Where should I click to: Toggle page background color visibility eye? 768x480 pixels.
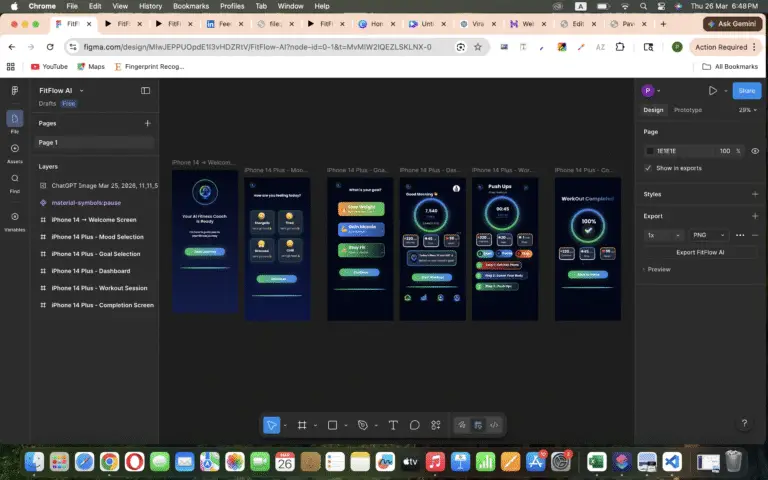pos(754,151)
